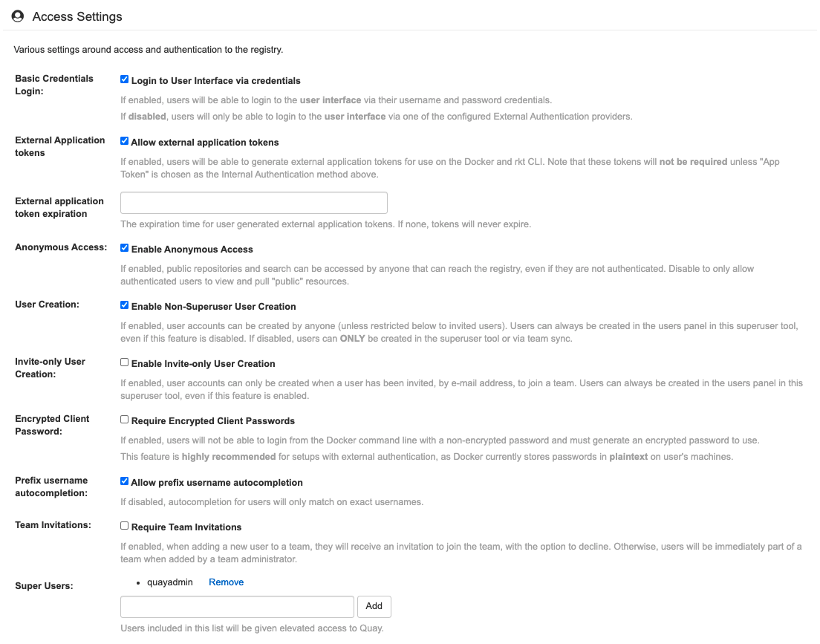Uncheck Enable Non-Superuser User Creation
Screen dimensions: 820x644
pos(125,306)
